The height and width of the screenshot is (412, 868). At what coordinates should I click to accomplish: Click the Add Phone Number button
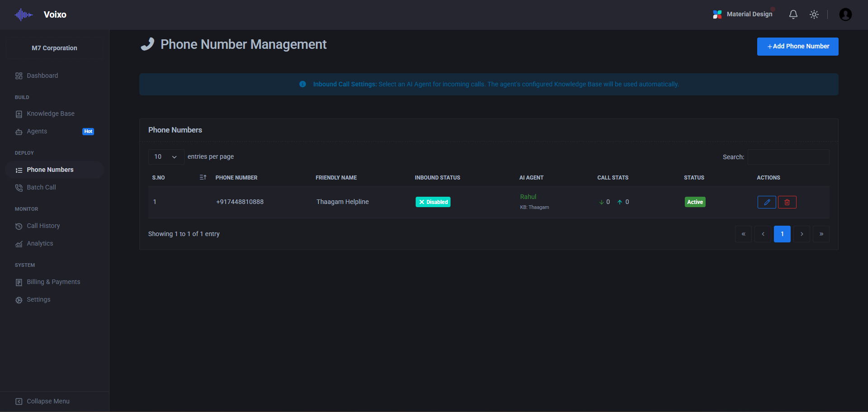tap(797, 46)
